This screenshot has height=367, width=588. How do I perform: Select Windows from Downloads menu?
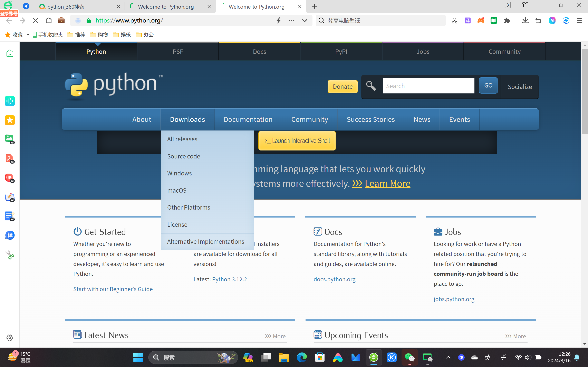[180, 173]
